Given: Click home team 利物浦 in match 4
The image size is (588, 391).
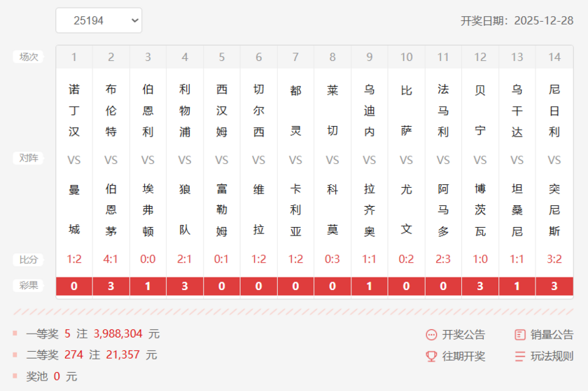Looking at the screenshot, I should point(185,111).
